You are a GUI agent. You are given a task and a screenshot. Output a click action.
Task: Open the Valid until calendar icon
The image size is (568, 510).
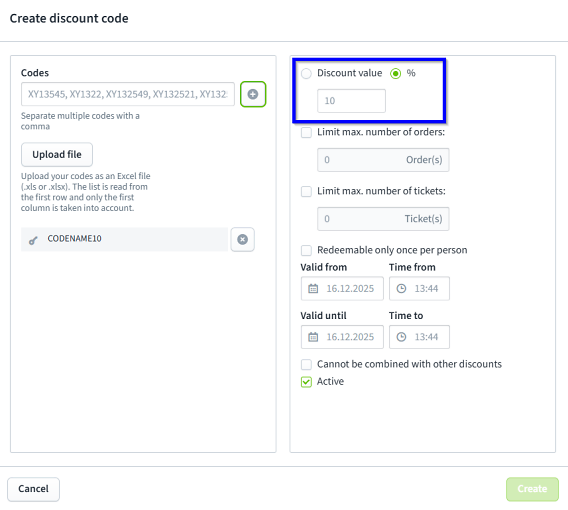(x=313, y=337)
